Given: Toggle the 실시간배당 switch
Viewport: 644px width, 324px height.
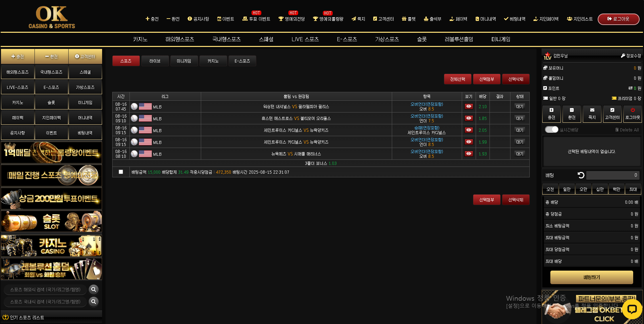Looking at the screenshot, I should point(551,130).
